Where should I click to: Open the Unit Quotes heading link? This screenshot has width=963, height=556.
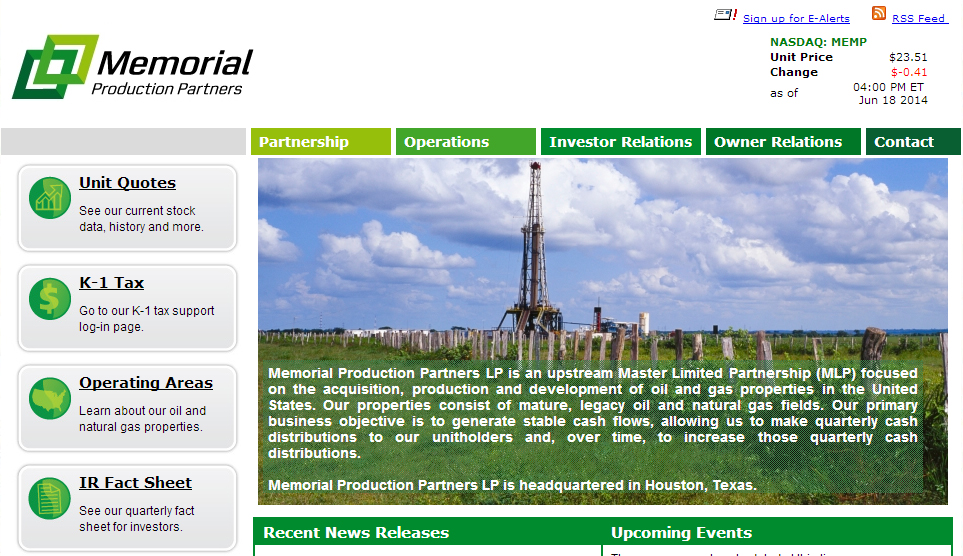pyautogui.click(x=127, y=183)
